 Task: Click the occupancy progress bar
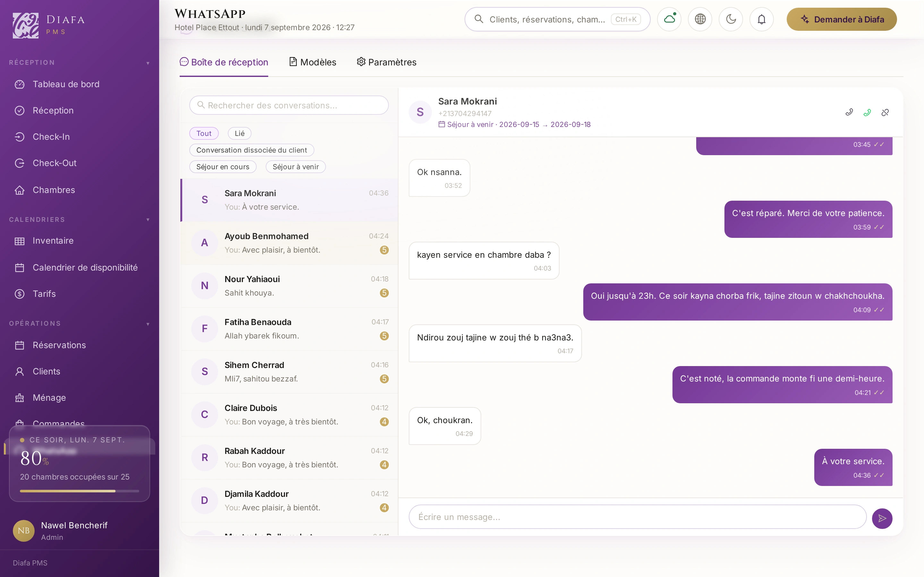click(x=80, y=491)
